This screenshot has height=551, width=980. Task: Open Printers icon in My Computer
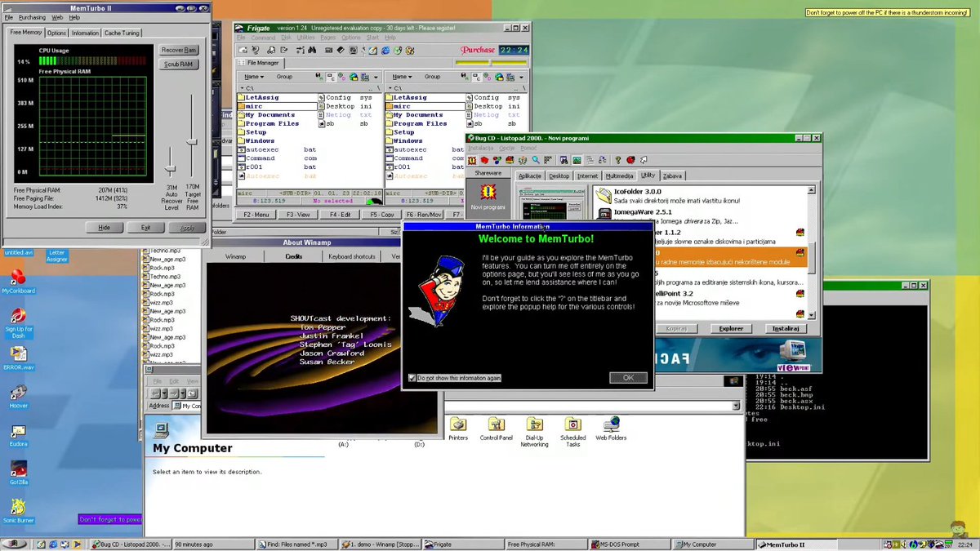tap(457, 424)
